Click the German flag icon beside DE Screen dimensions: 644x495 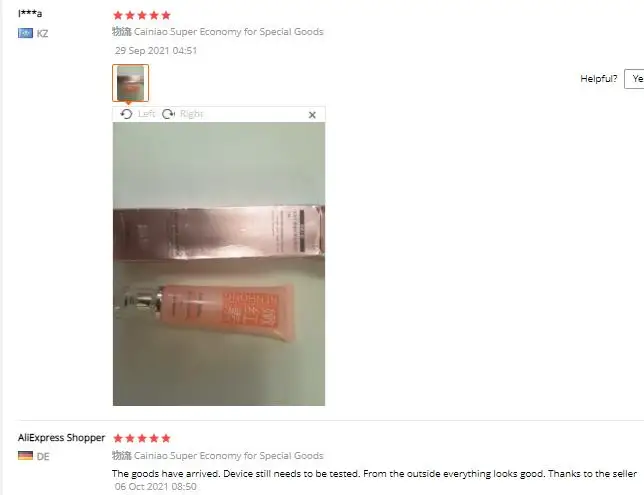(x=25, y=456)
